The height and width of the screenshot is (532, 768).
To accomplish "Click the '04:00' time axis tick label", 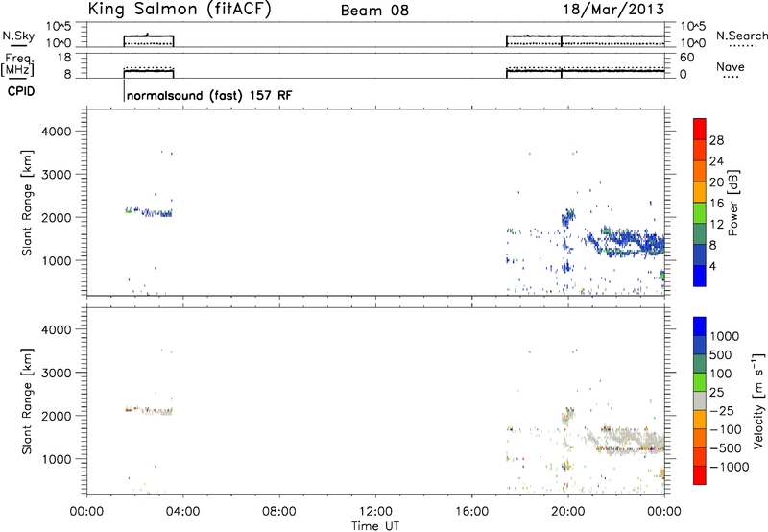I will click(x=182, y=512).
